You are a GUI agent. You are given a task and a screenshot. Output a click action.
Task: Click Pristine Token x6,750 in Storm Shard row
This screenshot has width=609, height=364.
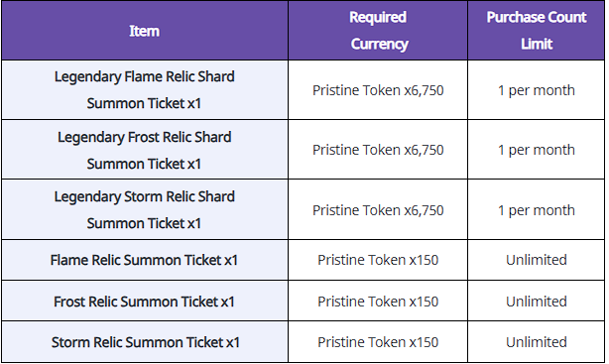pyautogui.click(x=378, y=210)
